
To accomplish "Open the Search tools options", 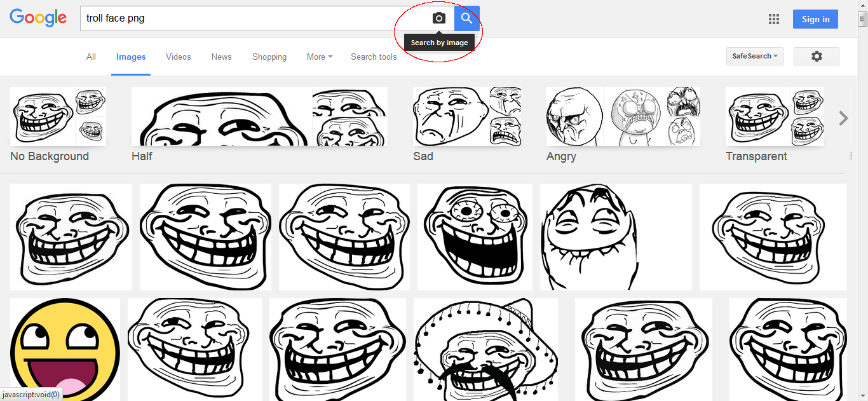I will point(374,57).
